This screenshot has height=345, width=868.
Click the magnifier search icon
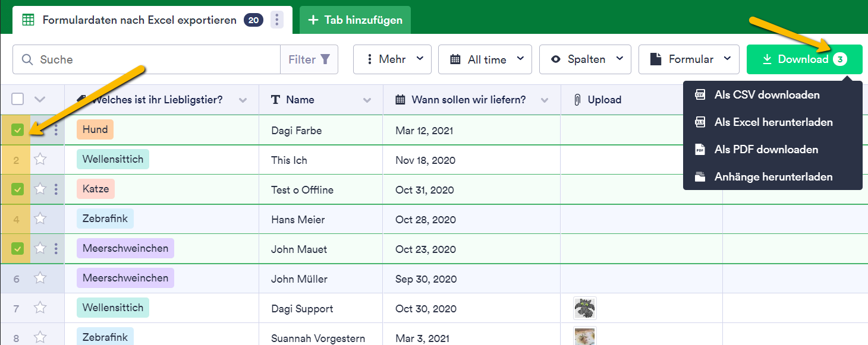(27, 59)
